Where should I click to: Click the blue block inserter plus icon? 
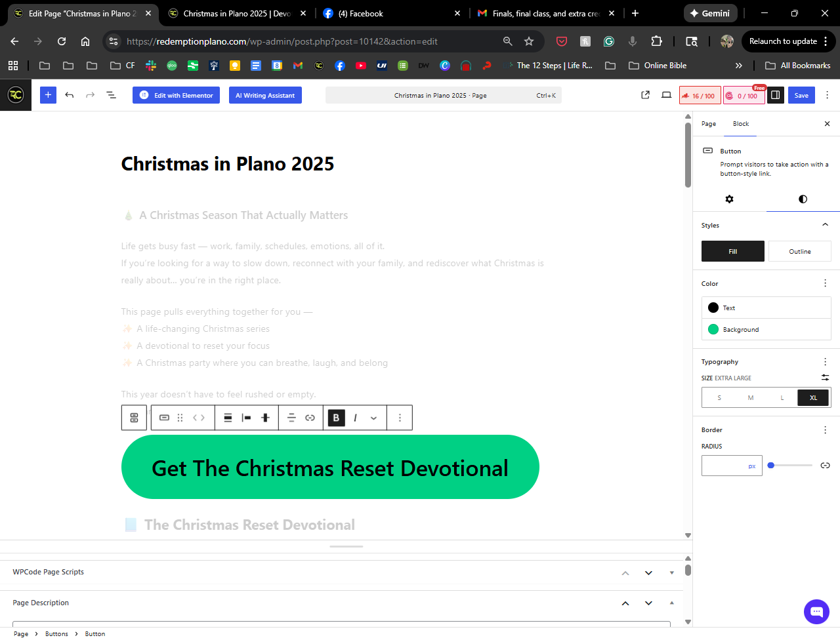point(48,95)
